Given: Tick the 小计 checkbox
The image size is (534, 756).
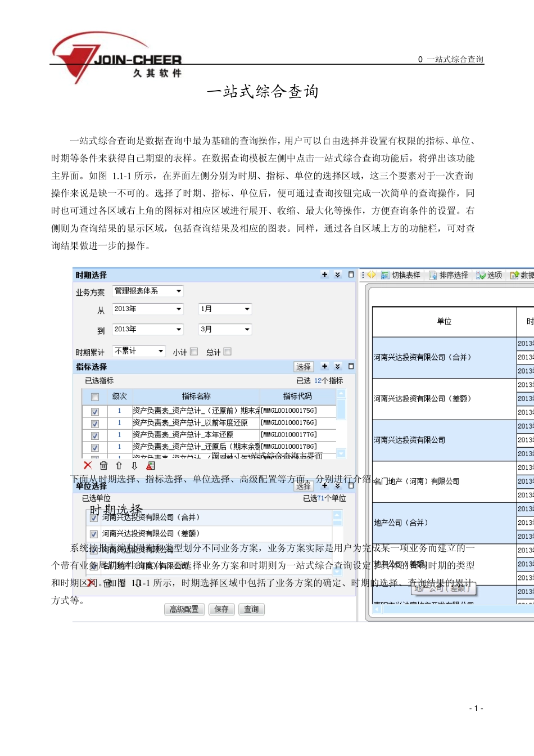Looking at the screenshot, I should click(x=194, y=352).
